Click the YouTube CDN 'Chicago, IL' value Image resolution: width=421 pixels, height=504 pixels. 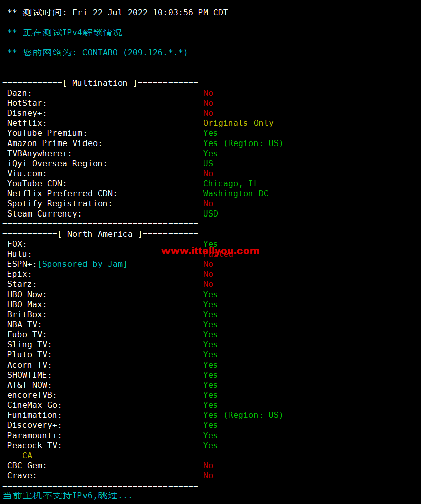click(230, 184)
